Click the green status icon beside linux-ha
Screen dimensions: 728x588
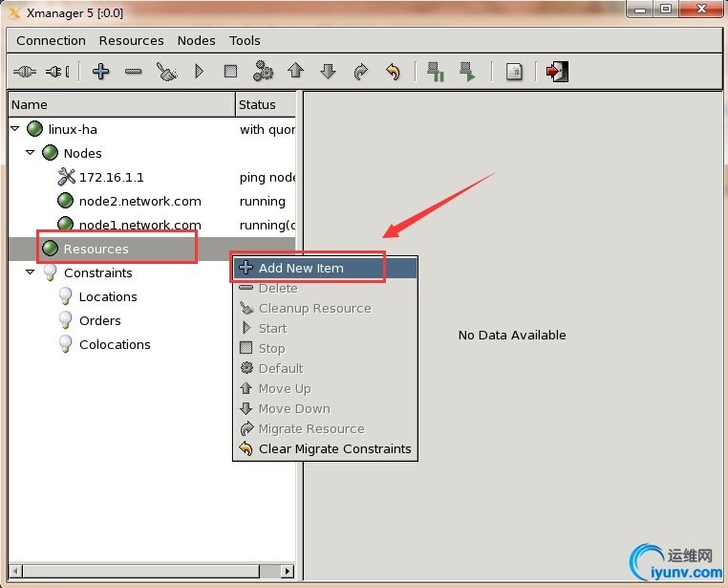[34, 129]
